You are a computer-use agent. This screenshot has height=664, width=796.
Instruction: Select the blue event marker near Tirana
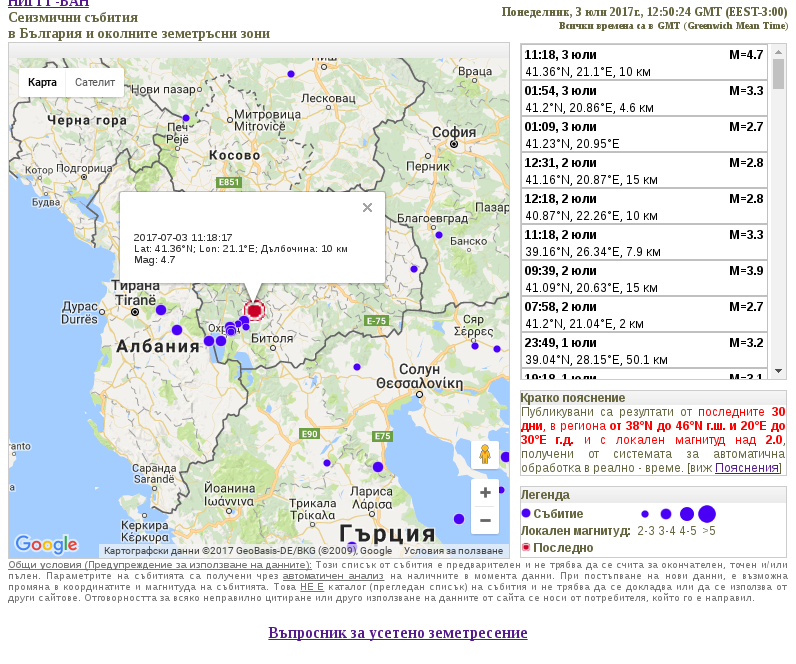point(161,310)
